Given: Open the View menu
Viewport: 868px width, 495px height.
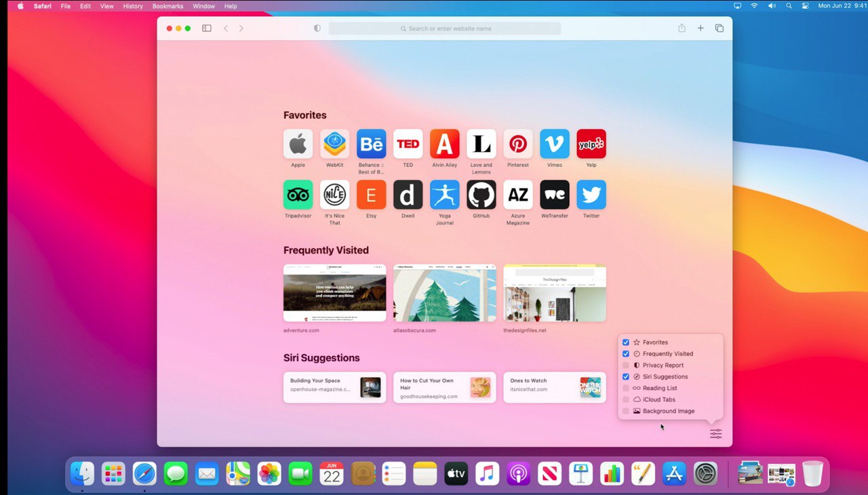Looking at the screenshot, I should [x=107, y=6].
